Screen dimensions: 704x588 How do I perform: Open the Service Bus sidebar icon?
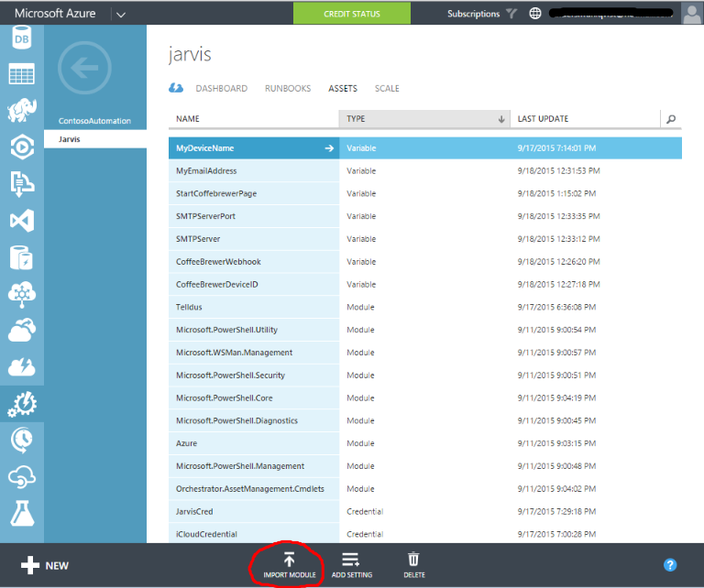22,184
